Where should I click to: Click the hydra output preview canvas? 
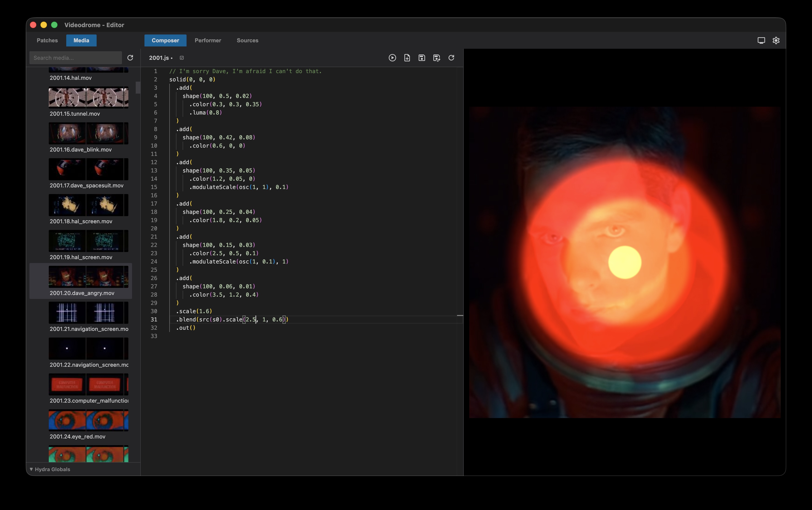coord(625,262)
